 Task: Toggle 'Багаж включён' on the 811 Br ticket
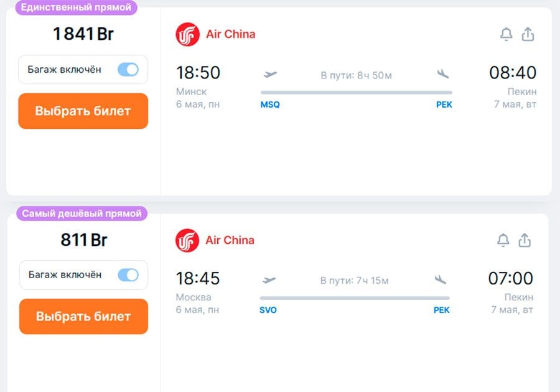point(128,275)
